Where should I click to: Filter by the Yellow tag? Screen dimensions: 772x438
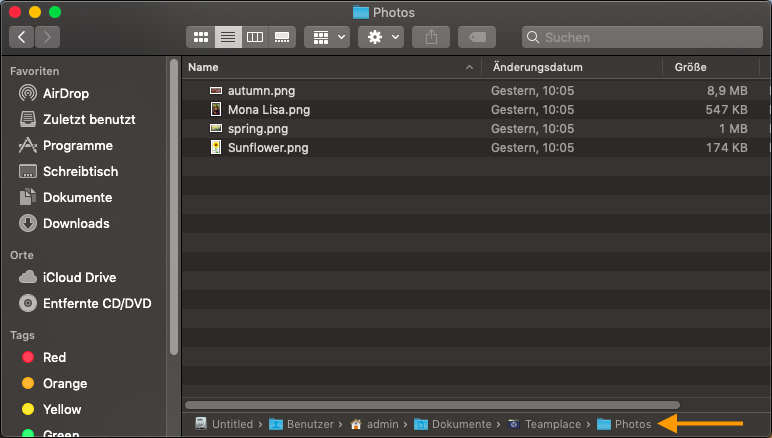[52, 409]
